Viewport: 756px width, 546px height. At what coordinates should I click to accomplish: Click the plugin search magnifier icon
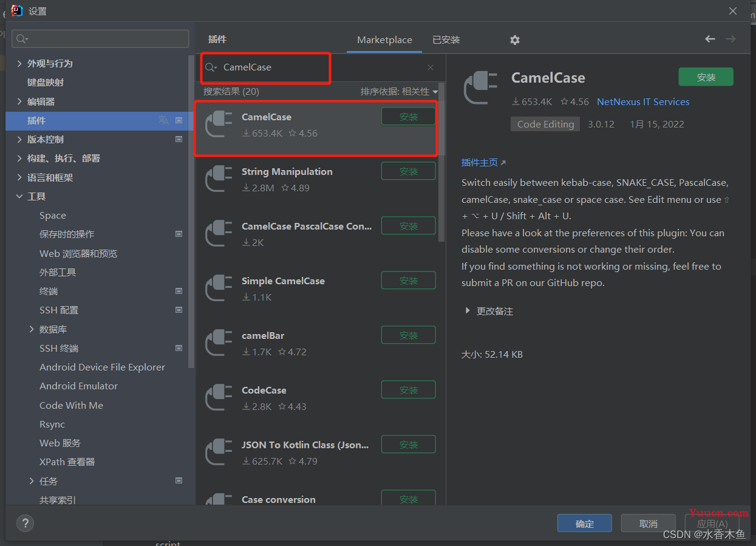pos(210,67)
